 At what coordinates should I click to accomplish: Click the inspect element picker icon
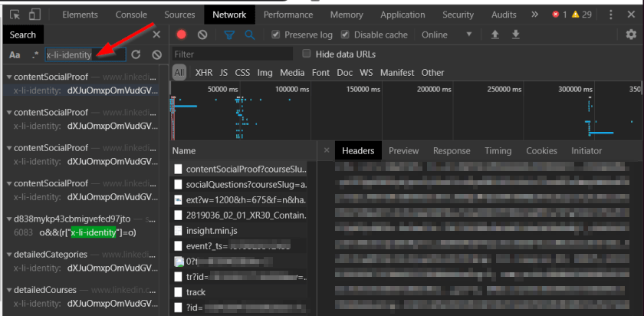pyautogui.click(x=15, y=15)
